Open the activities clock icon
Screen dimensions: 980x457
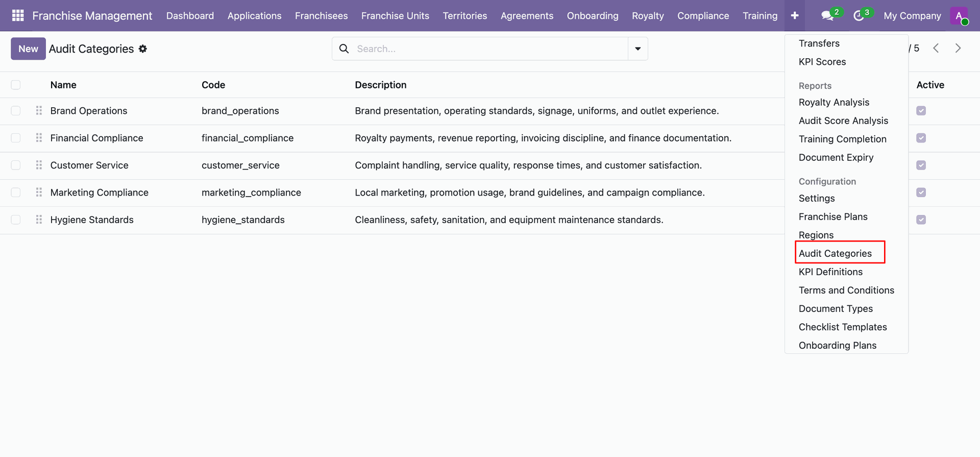point(859,16)
